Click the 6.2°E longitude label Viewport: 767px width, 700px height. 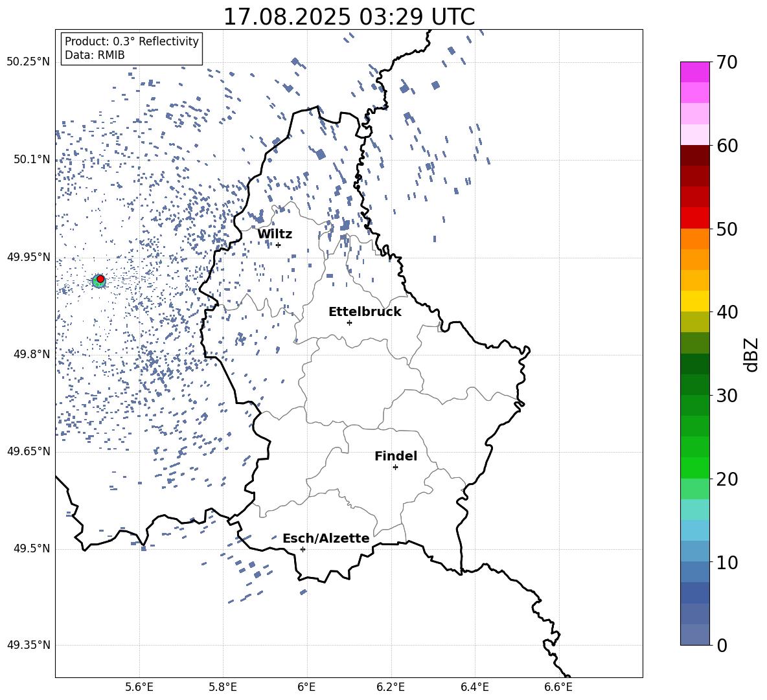pyautogui.click(x=391, y=687)
